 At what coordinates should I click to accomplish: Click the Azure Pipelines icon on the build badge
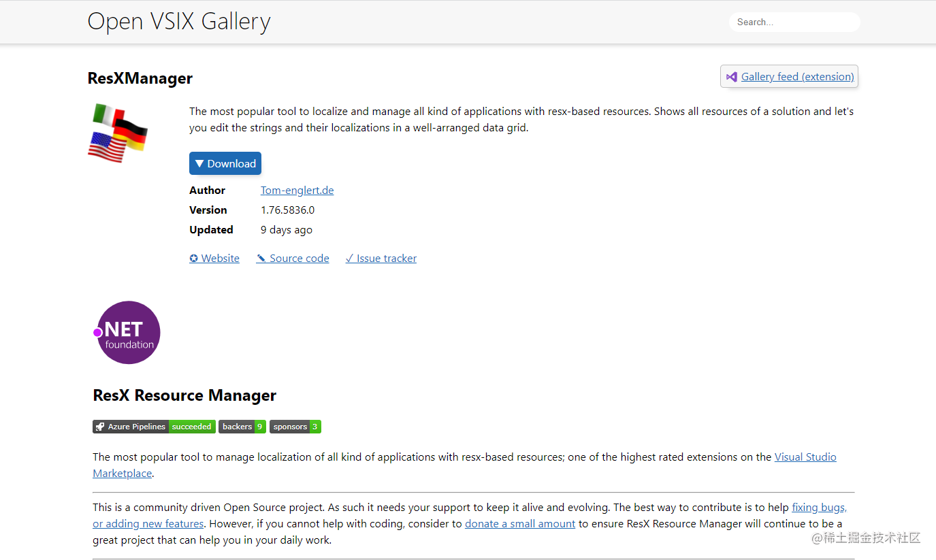tap(100, 427)
